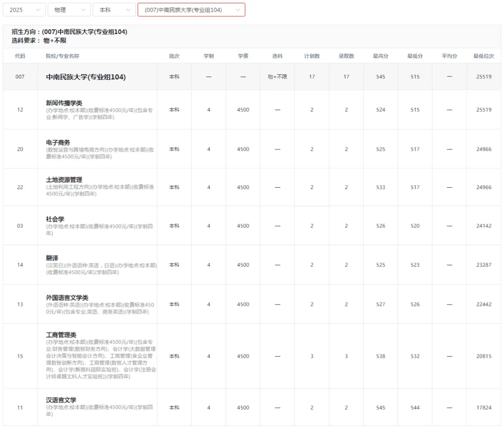Click the 最低位次 column header
This screenshot has width=504, height=431.
pyautogui.click(x=484, y=56)
